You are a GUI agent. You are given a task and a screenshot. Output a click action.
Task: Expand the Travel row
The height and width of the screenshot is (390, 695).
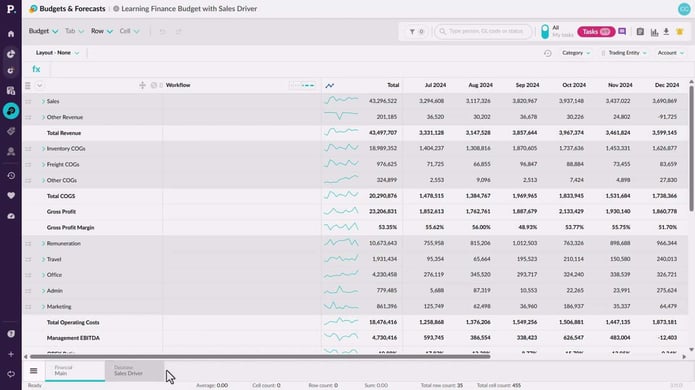tap(43, 259)
